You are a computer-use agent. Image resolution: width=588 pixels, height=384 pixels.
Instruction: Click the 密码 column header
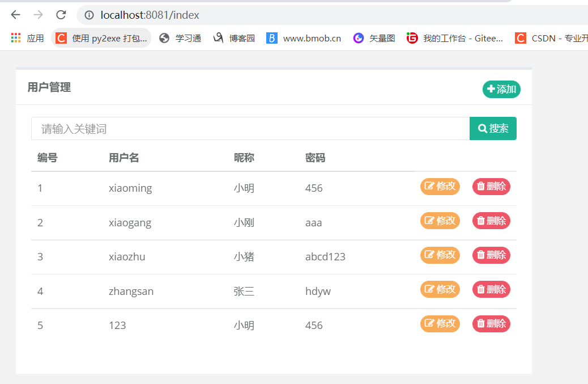point(315,158)
